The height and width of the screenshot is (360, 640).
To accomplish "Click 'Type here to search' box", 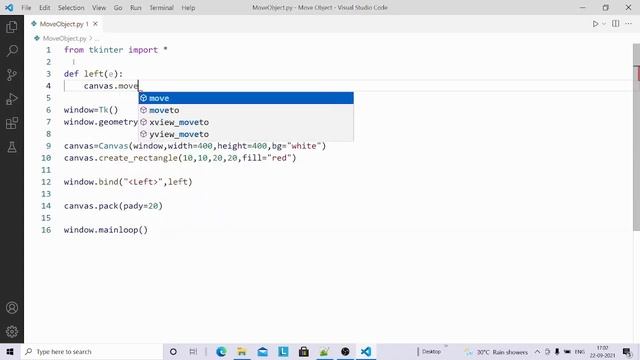I will (92, 351).
